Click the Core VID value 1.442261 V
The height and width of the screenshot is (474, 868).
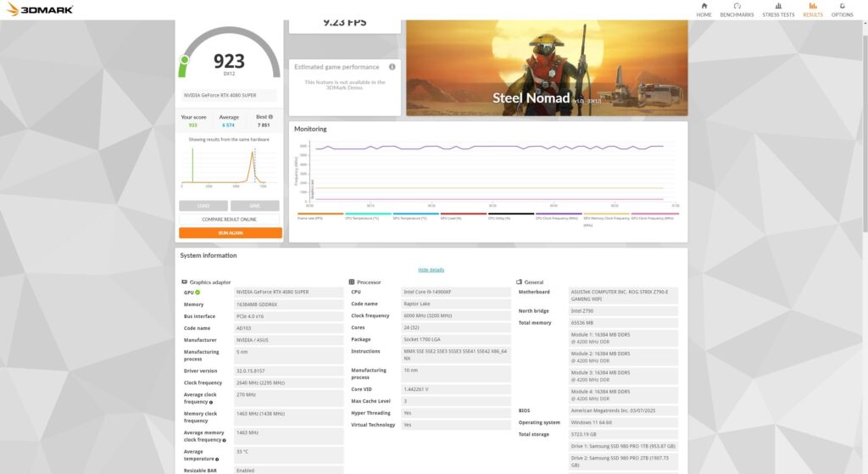coord(455,389)
